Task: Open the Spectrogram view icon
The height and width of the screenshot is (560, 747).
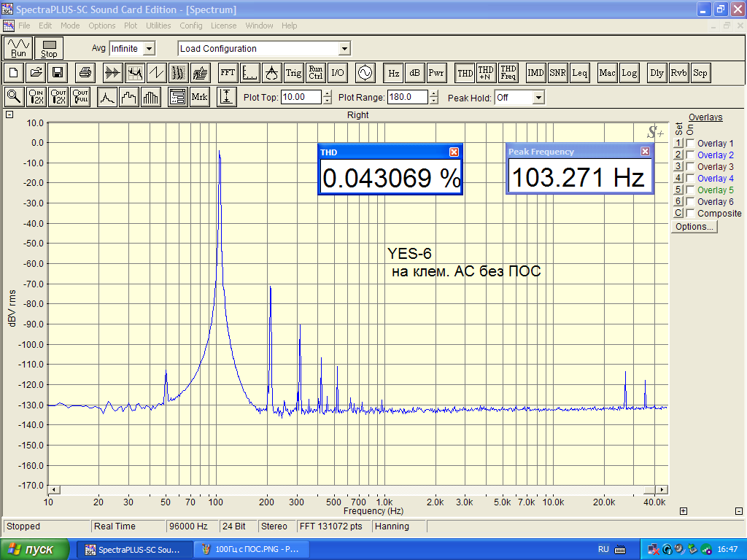Action: click(x=179, y=72)
